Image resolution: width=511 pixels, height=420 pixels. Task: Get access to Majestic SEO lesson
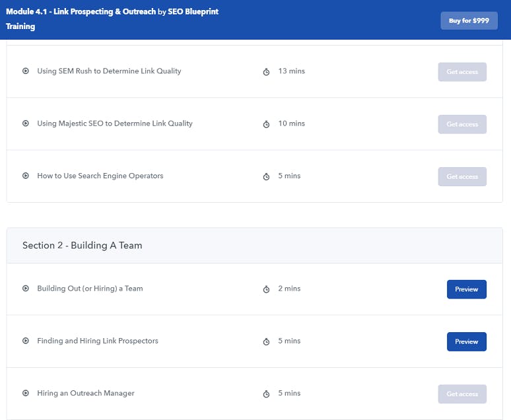462,124
